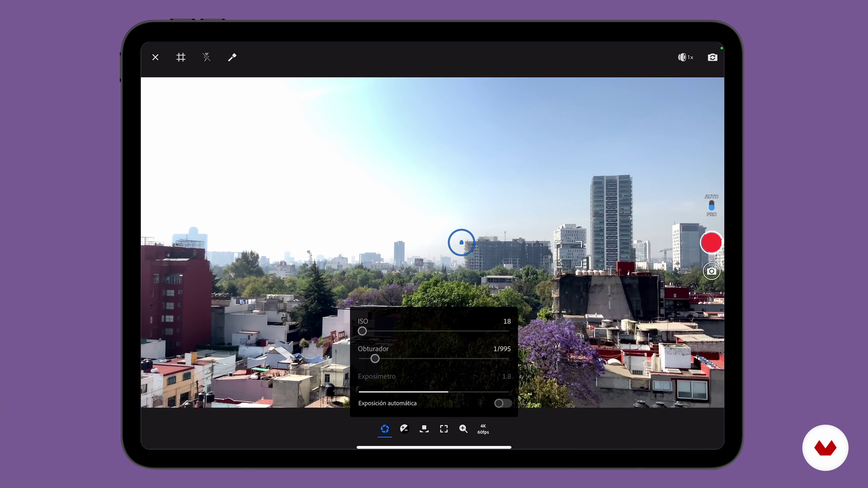Open the focus brackets icon
The image size is (868, 488).
444,429
